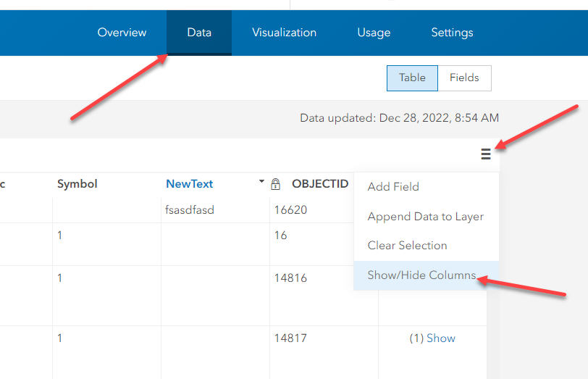The width and height of the screenshot is (588, 379).
Task: Expand the NewText column sort arrow
Action: coord(261,183)
